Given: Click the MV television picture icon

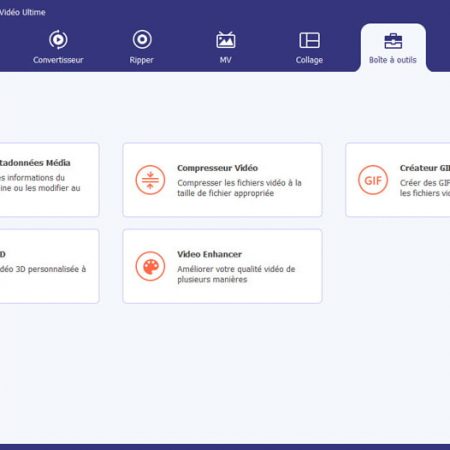Looking at the screenshot, I should (226, 40).
